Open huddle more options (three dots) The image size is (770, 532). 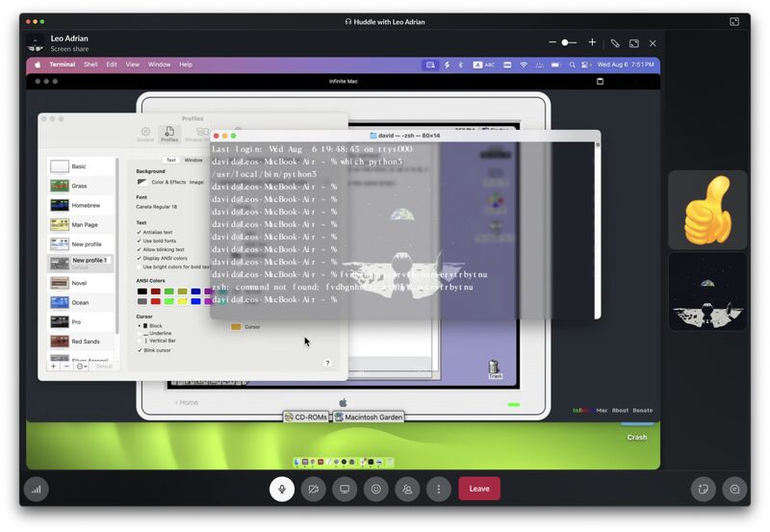coord(439,489)
